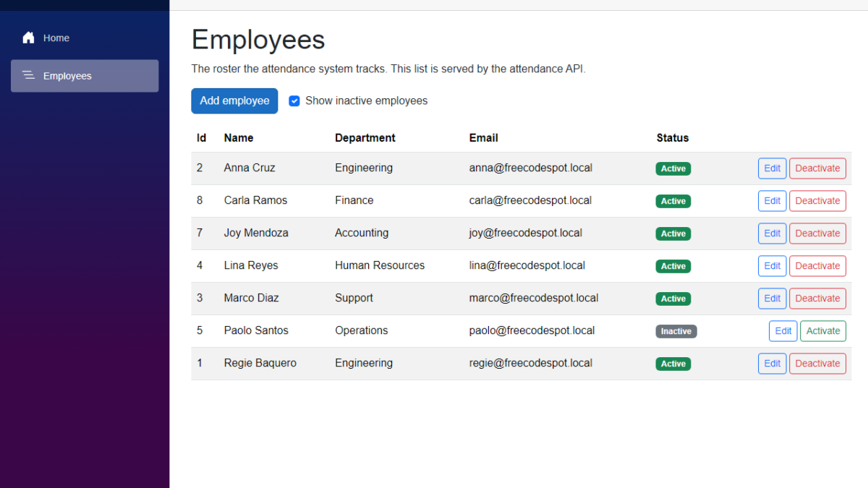Image resolution: width=868 pixels, height=488 pixels.
Task: Click the Accounting department cell
Action: pyautogui.click(x=362, y=233)
